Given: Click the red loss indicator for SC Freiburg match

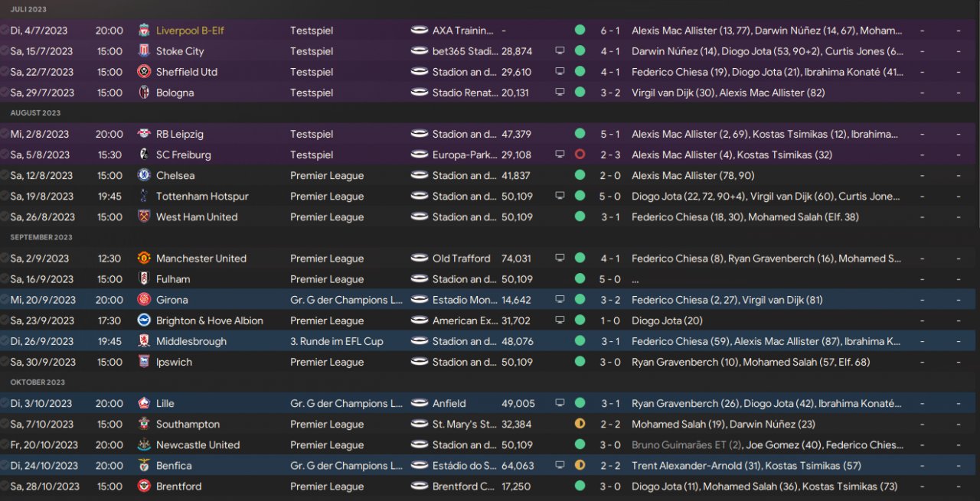Looking at the screenshot, I should coord(580,155).
